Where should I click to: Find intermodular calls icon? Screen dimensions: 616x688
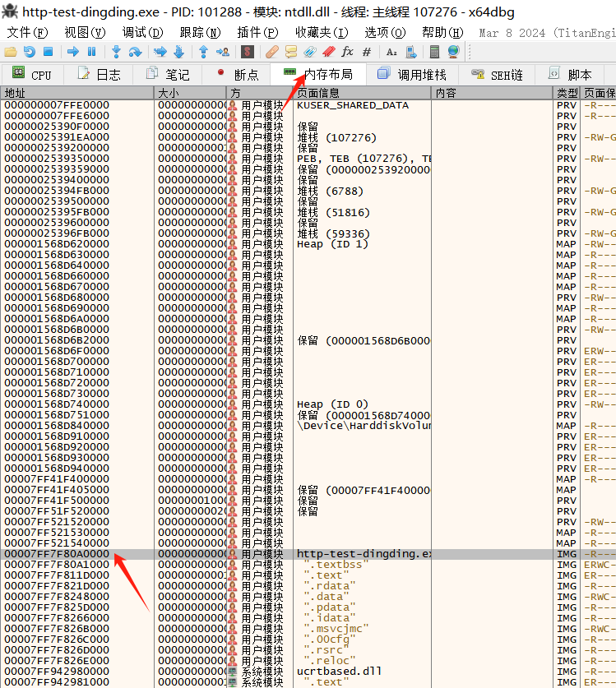[410, 52]
